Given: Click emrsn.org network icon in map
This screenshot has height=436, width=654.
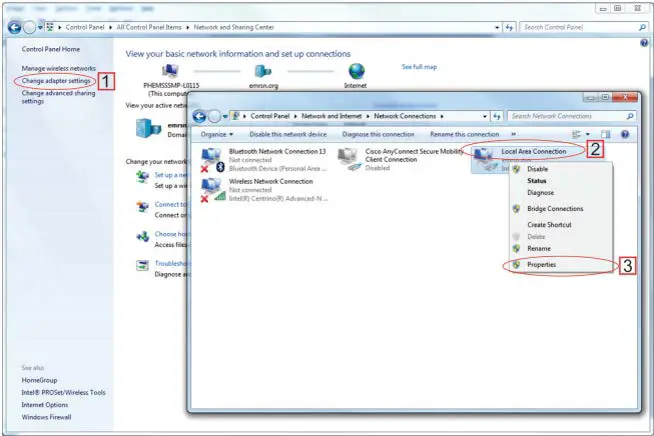Looking at the screenshot, I should point(263,71).
